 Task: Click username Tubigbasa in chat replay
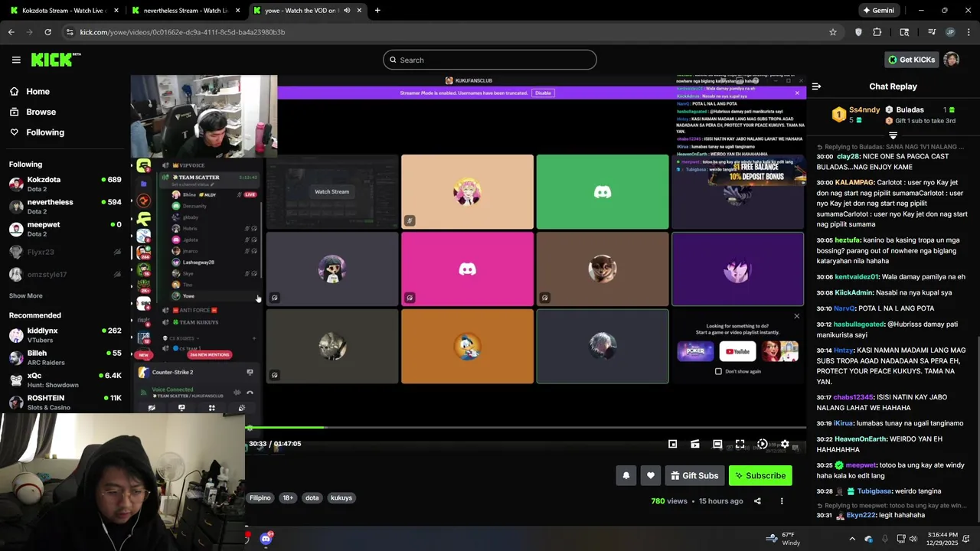coord(874,491)
